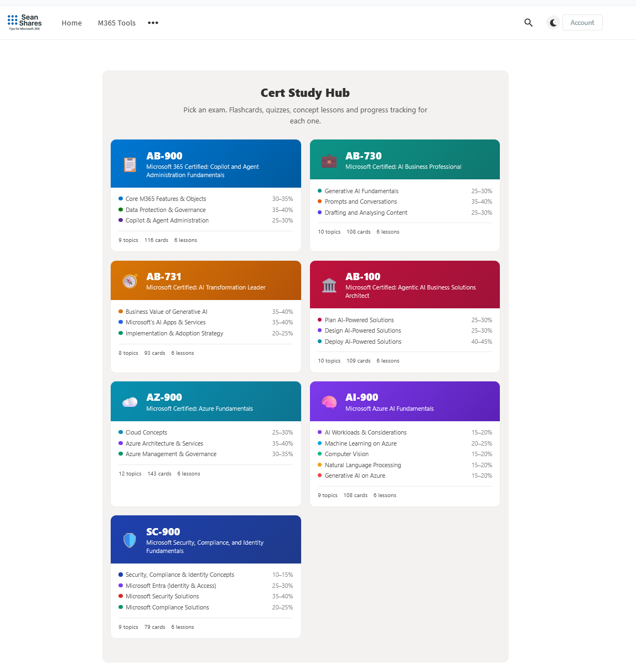The width and height of the screenshot is (636, 672).
Task: Select Generative AI on Azure row
Action: click(405, 475)
